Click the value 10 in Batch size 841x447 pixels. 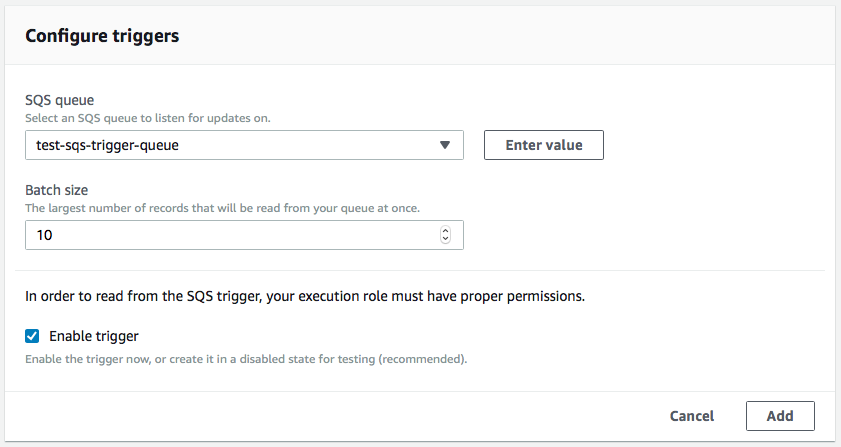[x=45, y=235]
